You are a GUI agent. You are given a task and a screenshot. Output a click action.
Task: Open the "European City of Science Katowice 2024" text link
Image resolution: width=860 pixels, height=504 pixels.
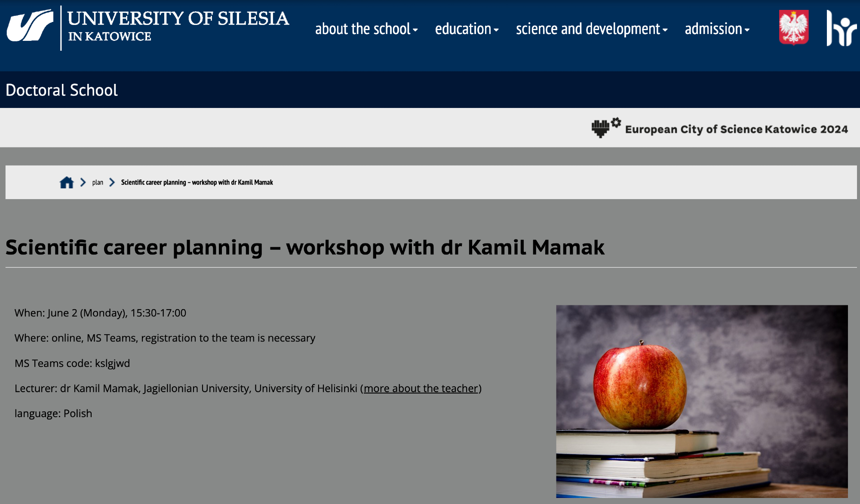(736, 129)
